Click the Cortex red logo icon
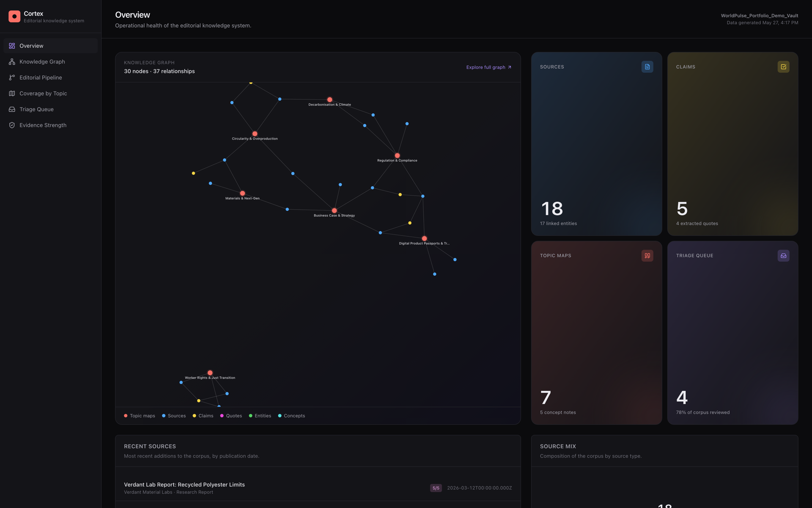Screen dimensions: 812x508 pyautogui.click(x=14, y=17)
